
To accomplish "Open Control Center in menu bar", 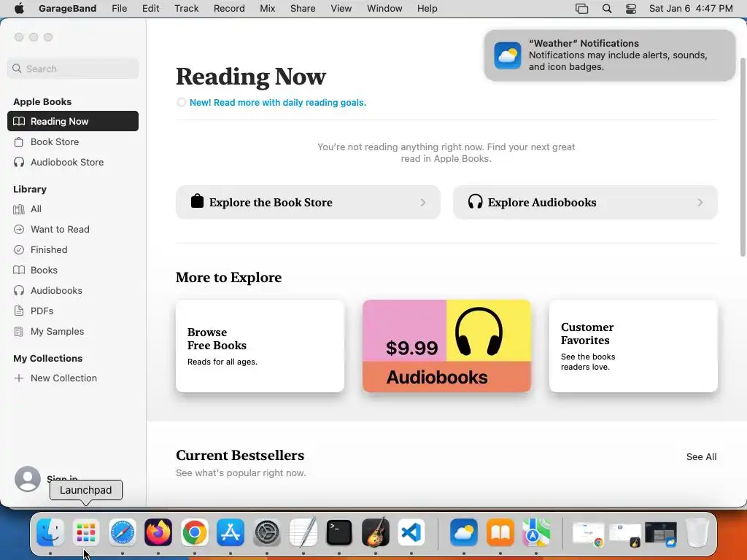I will tap(631, 9).
